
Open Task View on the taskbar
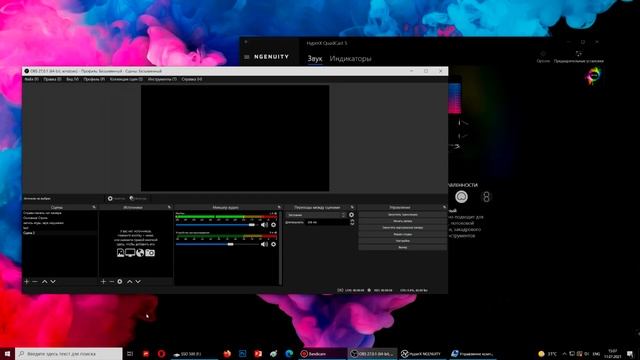(130, 353)
